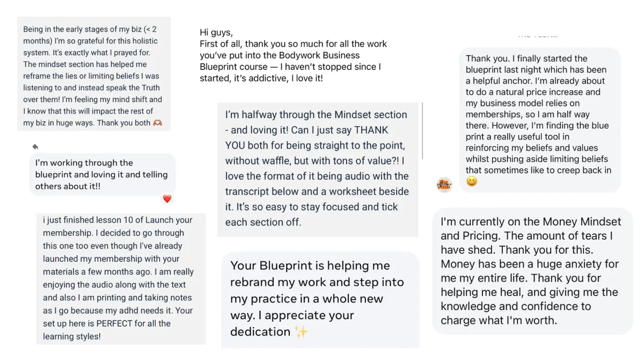644x362 pixels.
Task: Click the faded header text above right bubble
Action: coord(538,35)
